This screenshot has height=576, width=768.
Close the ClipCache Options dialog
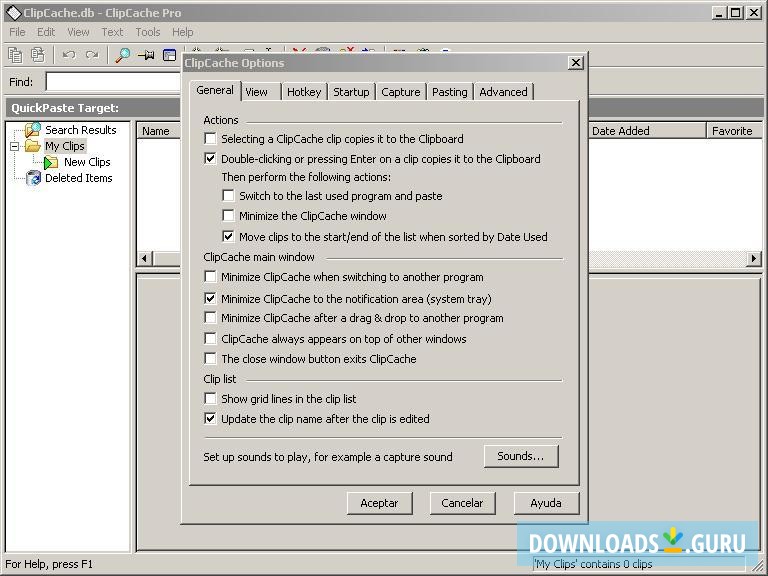pyautogui.click(x=576, y=63)
